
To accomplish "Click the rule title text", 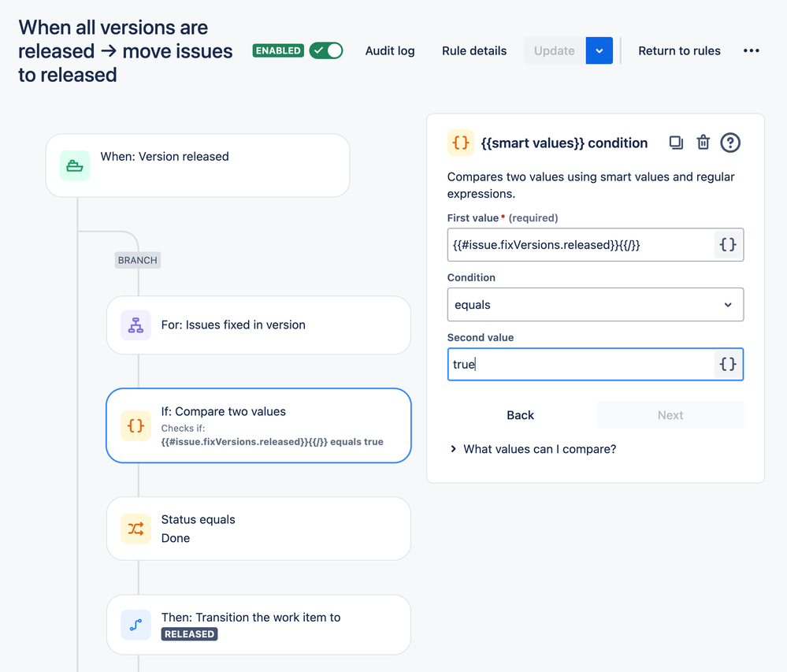I will point(125,51).
